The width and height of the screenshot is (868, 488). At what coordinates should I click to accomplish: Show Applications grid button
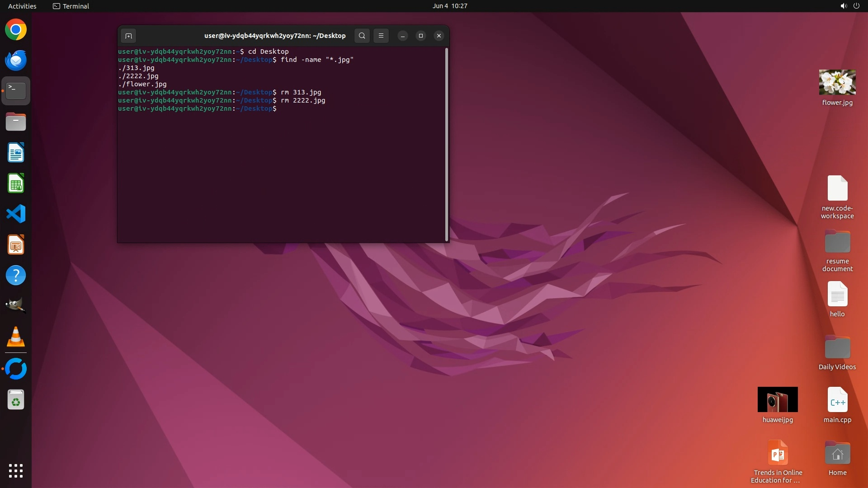tap(16, 471)
